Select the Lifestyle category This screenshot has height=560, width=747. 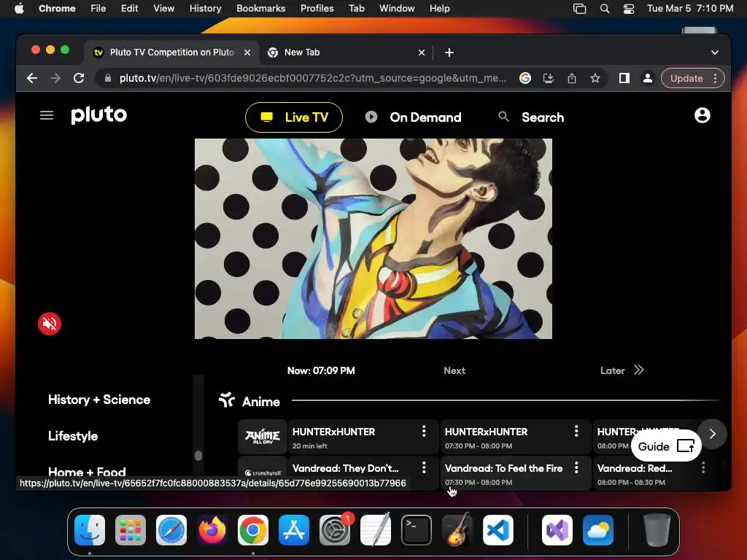click(x=73, y=436)
